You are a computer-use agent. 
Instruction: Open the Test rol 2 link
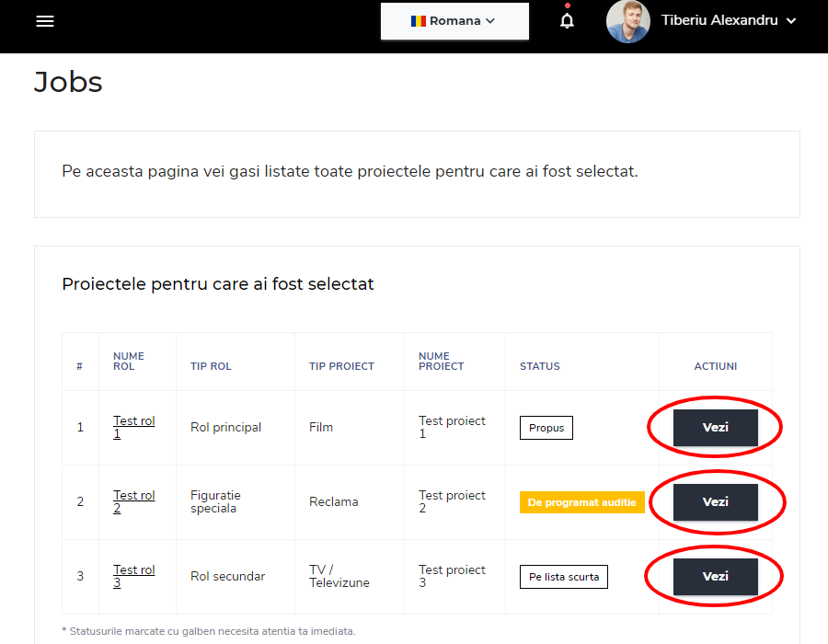coord(133,501)
